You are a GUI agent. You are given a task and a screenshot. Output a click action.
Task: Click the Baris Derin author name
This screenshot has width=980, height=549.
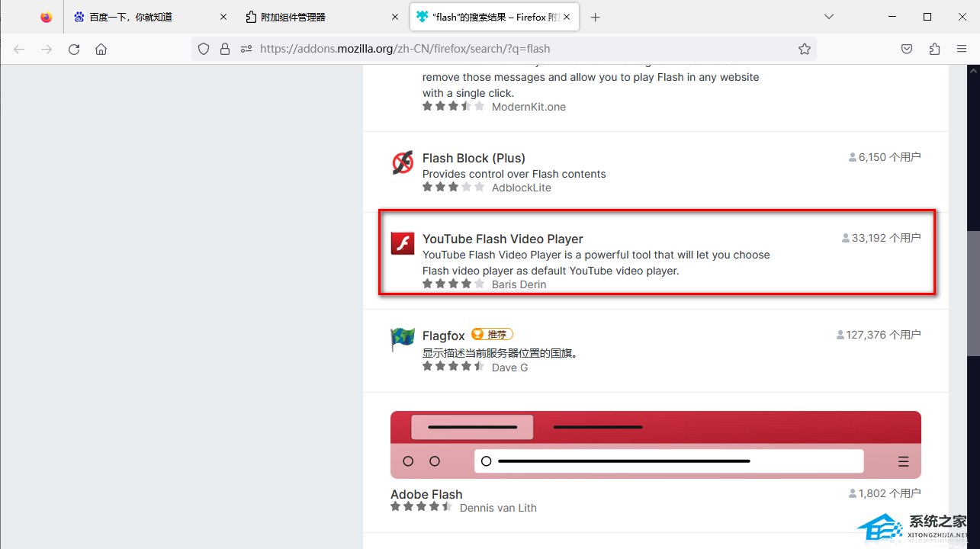pyautogui.click(x=519, y=284)
